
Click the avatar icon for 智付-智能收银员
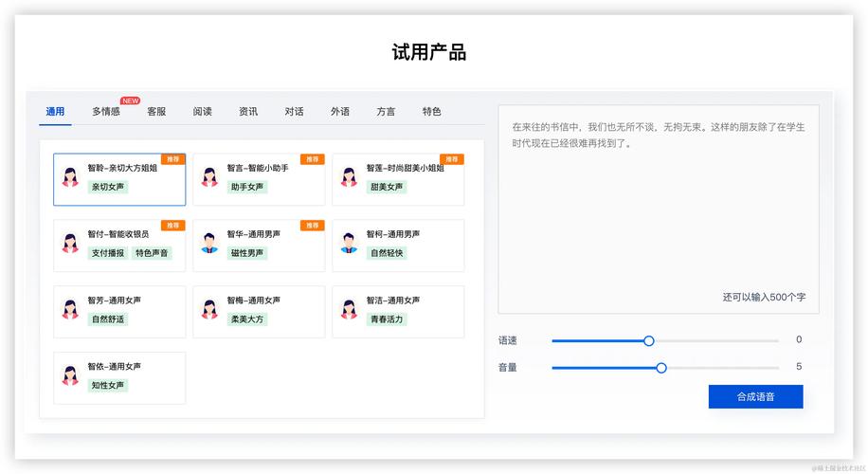[x=70, y=243]
